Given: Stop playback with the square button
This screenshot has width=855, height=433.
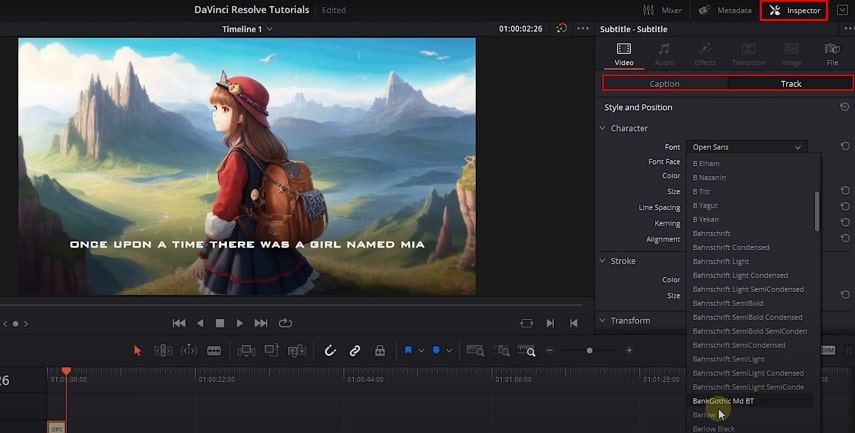Looking at the screenshot, I should [220, 323].
